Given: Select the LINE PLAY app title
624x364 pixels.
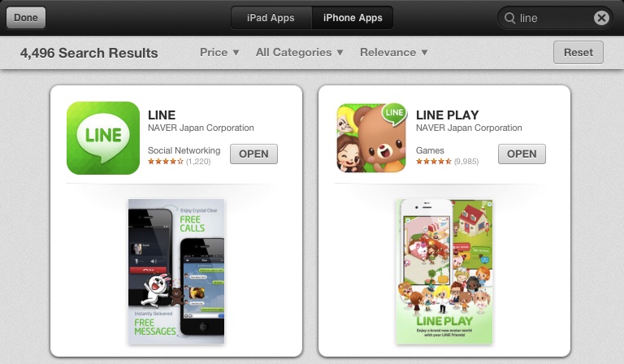Looking at the screenshot, I should (448, 115).
